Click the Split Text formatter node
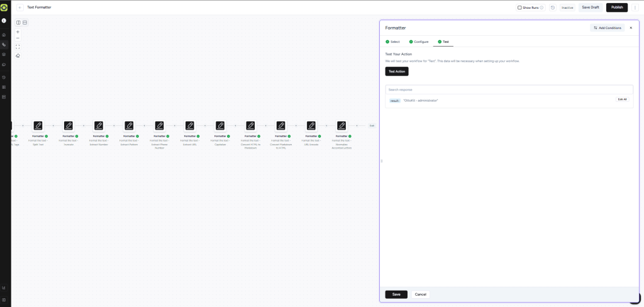 pos(38,126)
